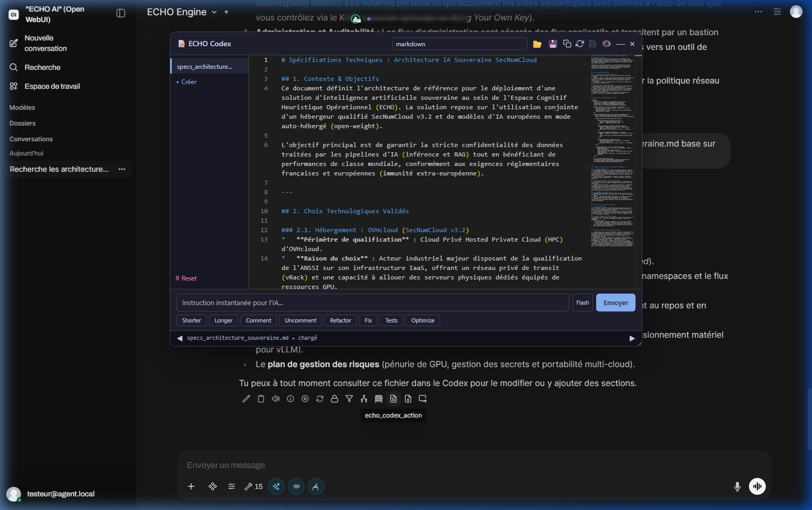The height and width of the screenshot is (510, 812).
Task: Apply the Uncomment quick action
Action: click(301, 320)
